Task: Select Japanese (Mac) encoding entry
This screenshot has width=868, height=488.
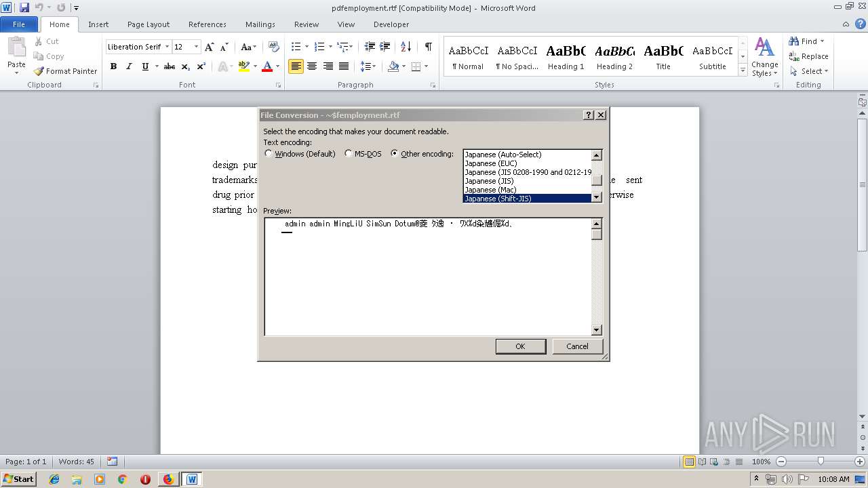Action: [x=527, y=190]
